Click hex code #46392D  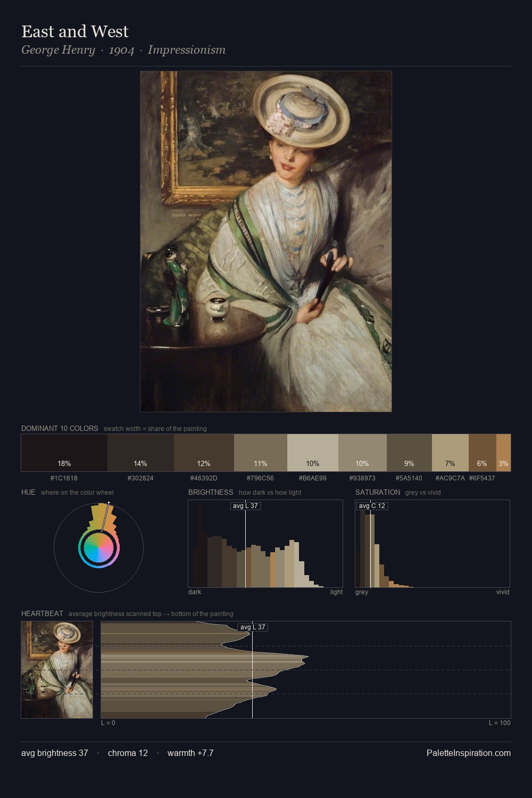coord(204,478)
